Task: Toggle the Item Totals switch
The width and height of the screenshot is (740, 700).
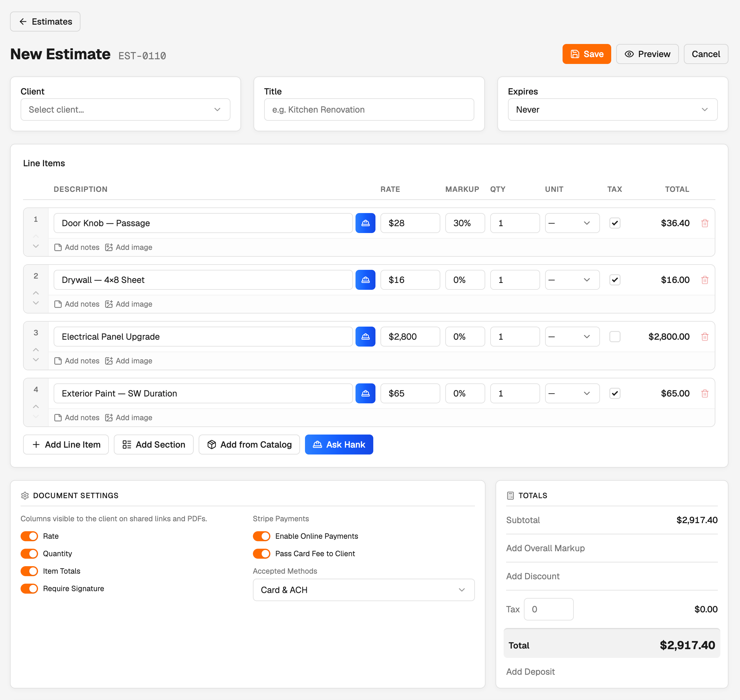Action: pyautogui.click(x=29, y=571)
